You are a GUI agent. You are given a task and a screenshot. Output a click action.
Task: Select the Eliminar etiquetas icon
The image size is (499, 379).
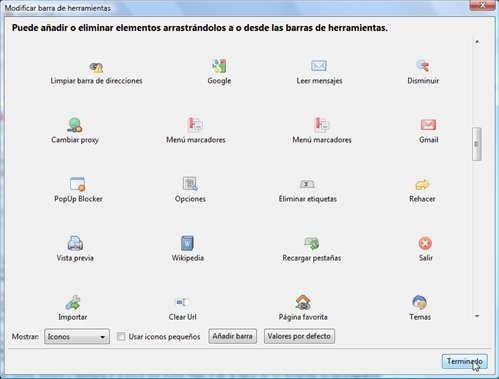tap(307, 184)
